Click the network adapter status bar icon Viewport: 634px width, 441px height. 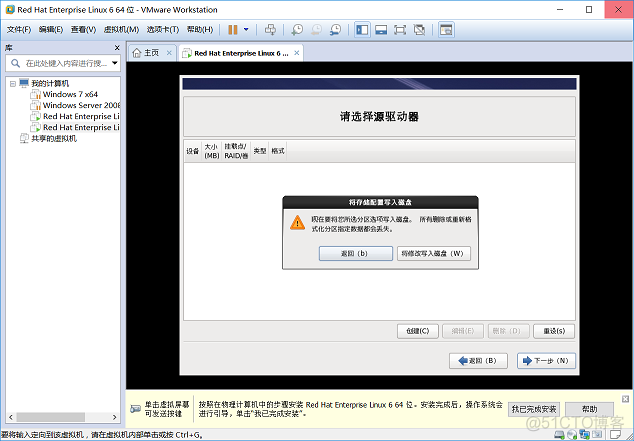[x=584, y=435]
